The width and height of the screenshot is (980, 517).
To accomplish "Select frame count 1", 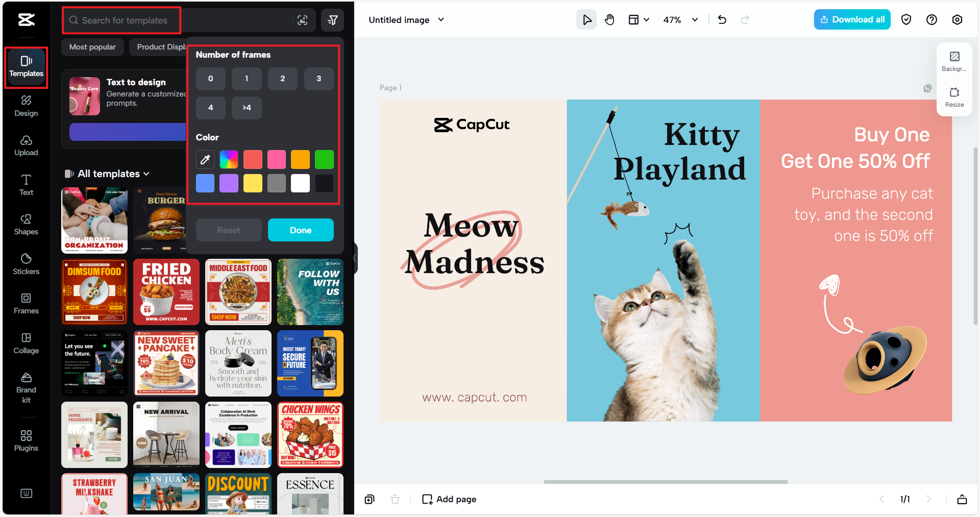I will point(247,79).
